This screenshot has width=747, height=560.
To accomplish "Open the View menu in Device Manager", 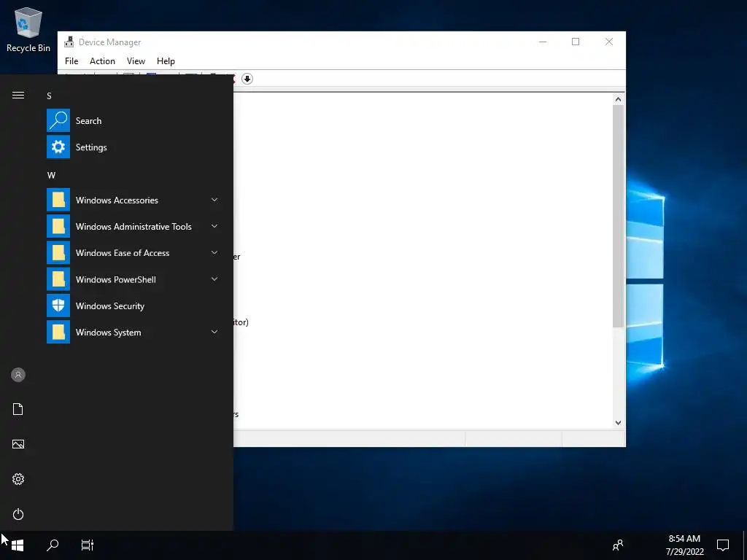I will coord(136,61).
